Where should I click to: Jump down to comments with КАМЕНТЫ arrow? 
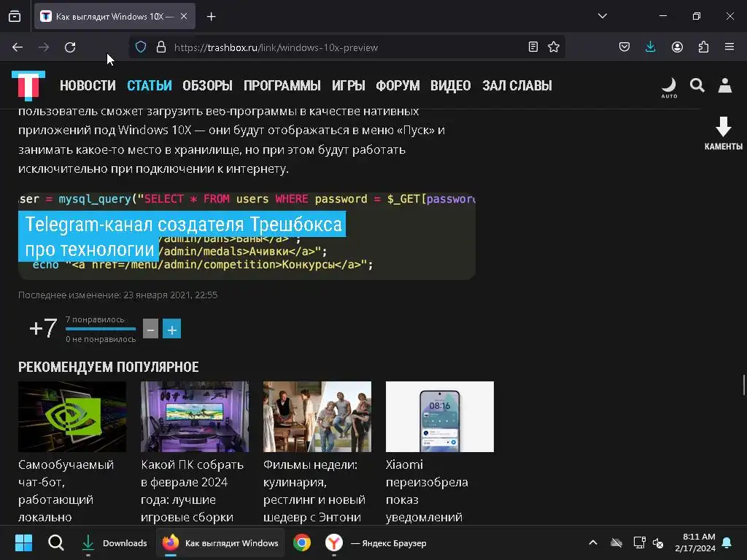coord(723,133)
